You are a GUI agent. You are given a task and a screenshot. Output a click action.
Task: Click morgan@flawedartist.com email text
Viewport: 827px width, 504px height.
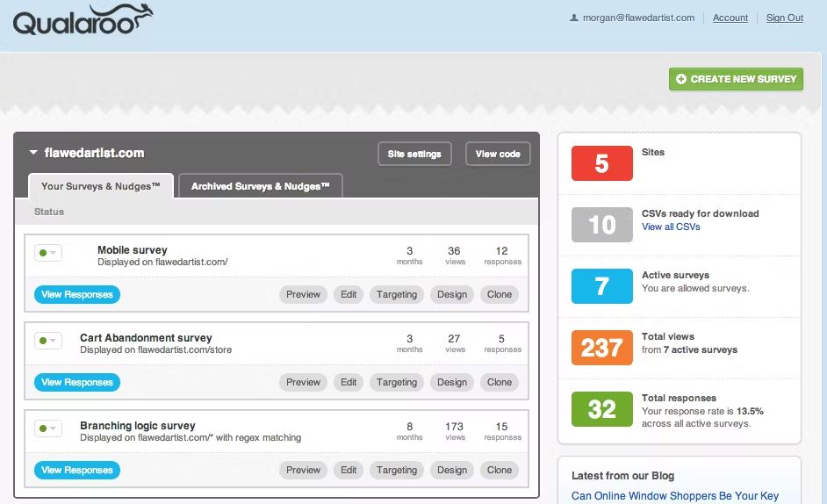639,18
